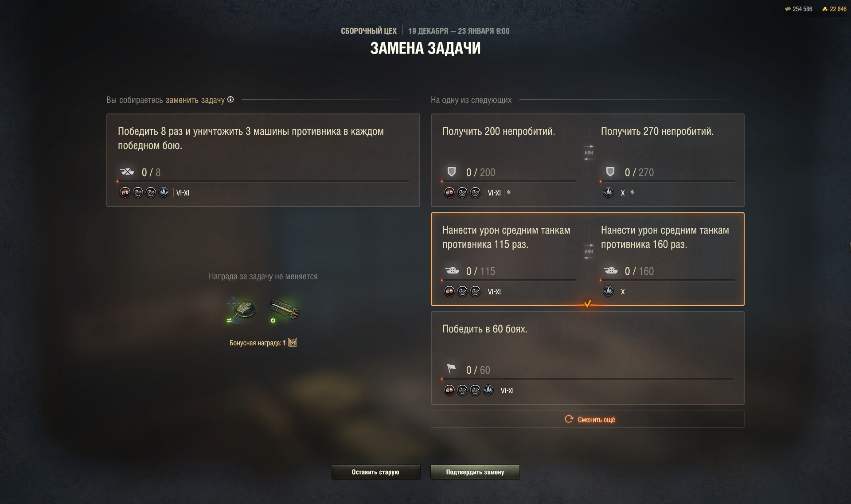Click the shield icon next to 0 / 200

pyautogui.click(x=452, y=172)
